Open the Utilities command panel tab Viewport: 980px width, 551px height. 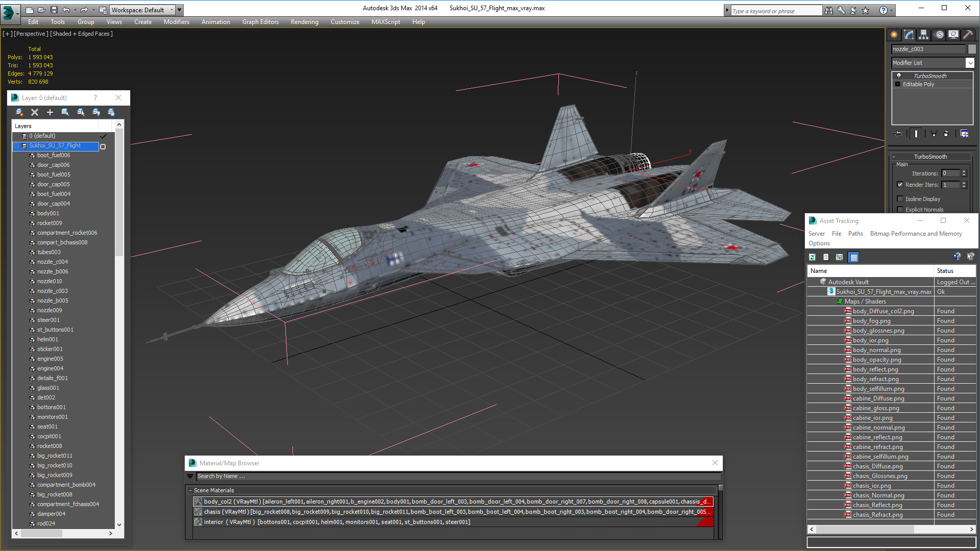(968, 35)
